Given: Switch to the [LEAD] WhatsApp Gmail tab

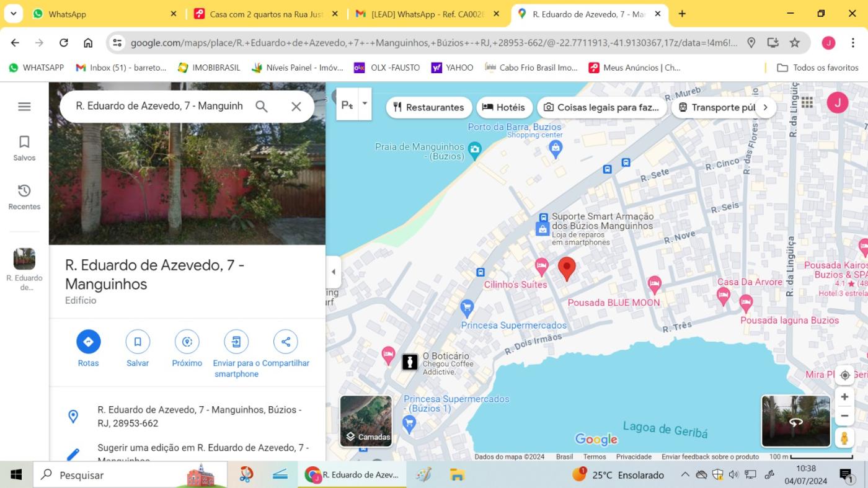Looking at the screenshot, I should (x=429, y=14).
